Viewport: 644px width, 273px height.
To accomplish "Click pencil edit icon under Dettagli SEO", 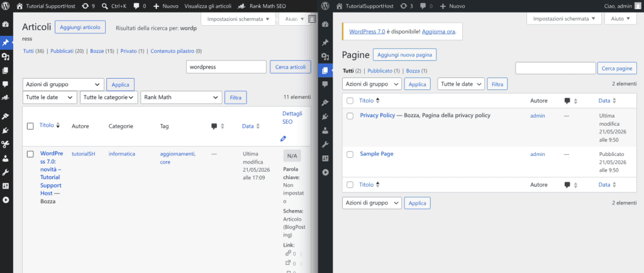I will [x=283, y=139].
